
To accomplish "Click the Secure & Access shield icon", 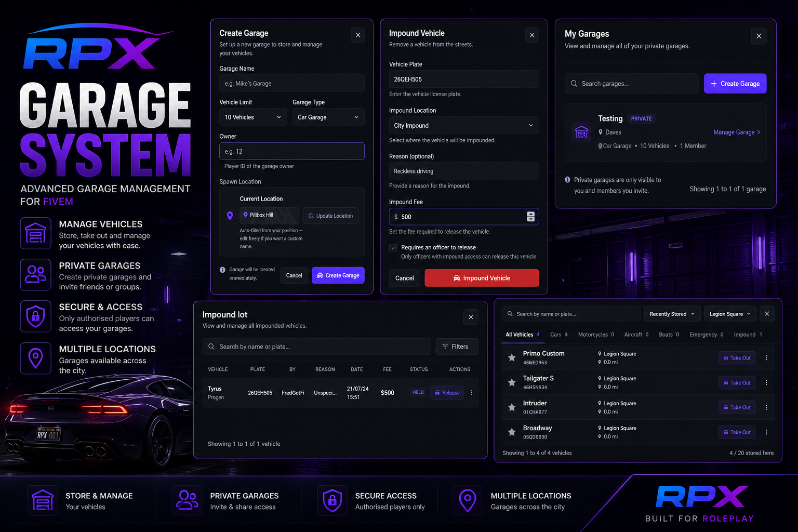I will [x=35, y=316].
